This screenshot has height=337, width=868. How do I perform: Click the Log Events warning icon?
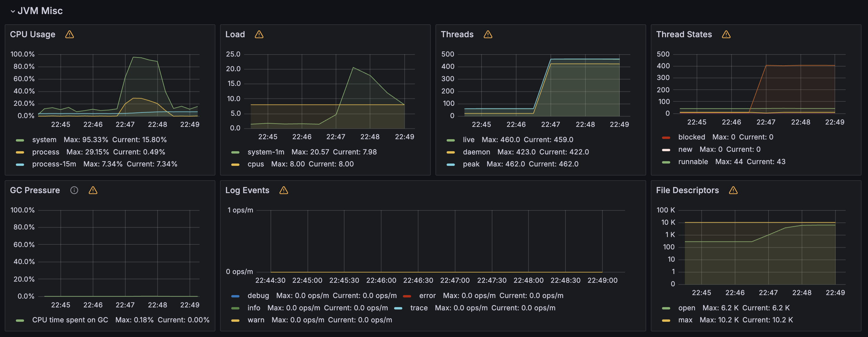284,190
